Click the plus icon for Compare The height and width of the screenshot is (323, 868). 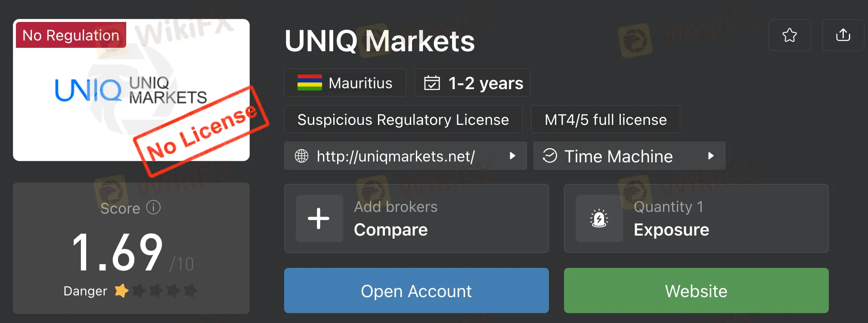(x=319, y=218)
